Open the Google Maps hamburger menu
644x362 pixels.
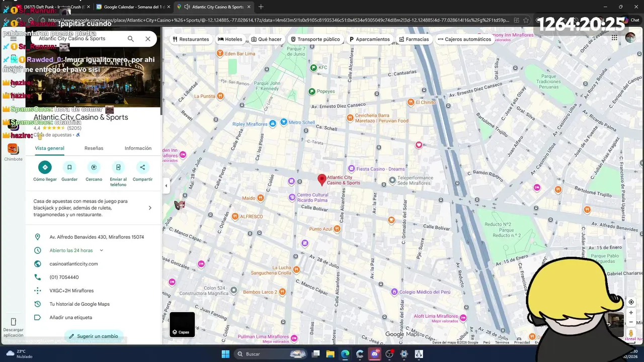pyautogui.click(x=13, y=39)
